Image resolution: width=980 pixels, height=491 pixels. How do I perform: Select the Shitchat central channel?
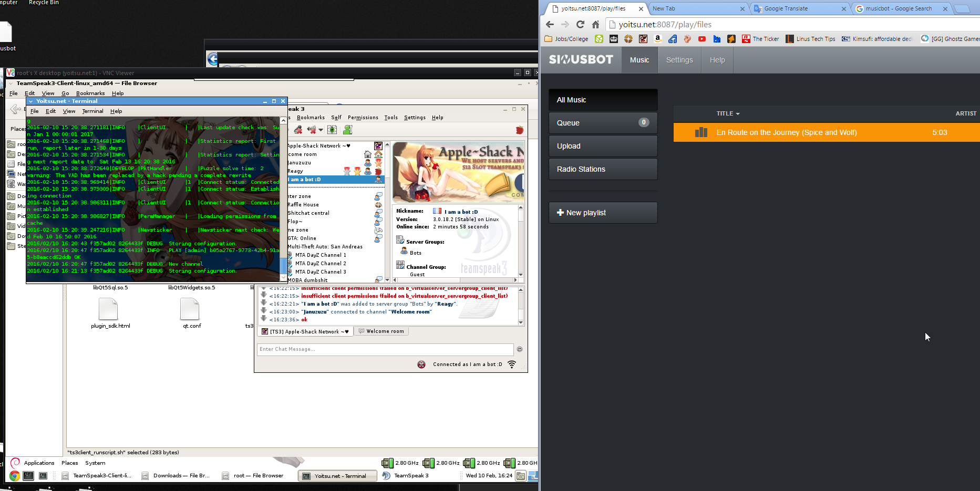[x=308, y=213]
